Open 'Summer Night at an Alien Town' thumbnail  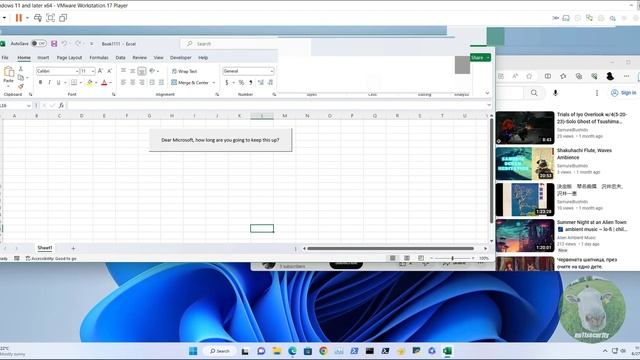pyautogui.click(x=525, y=236)
